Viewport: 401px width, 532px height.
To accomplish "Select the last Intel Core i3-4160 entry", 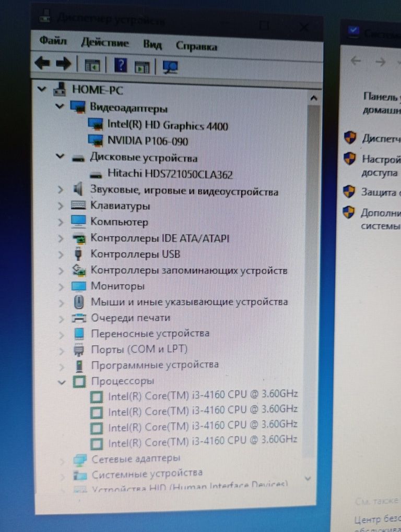I will click(203, 441).
